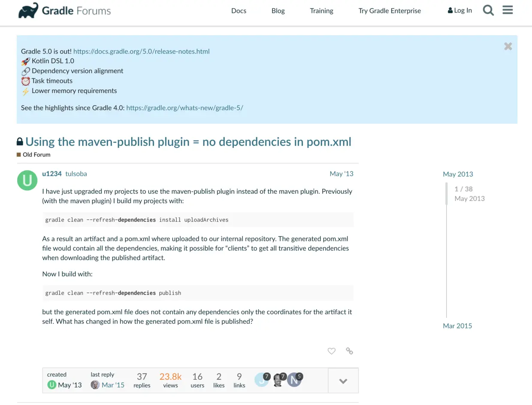Image resolution: width=532 pixels, height=405 pixels.
Task: Open the Gradle 5.0 release notes link
Action: click(142, 51)
